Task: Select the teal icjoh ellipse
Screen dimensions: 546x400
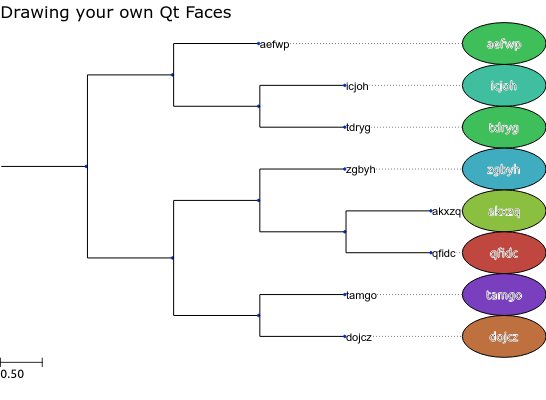Action: point(504,85)
